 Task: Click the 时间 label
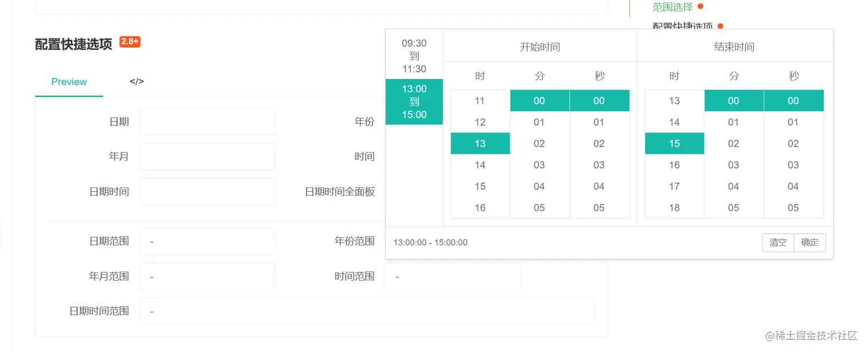[365, 157]
